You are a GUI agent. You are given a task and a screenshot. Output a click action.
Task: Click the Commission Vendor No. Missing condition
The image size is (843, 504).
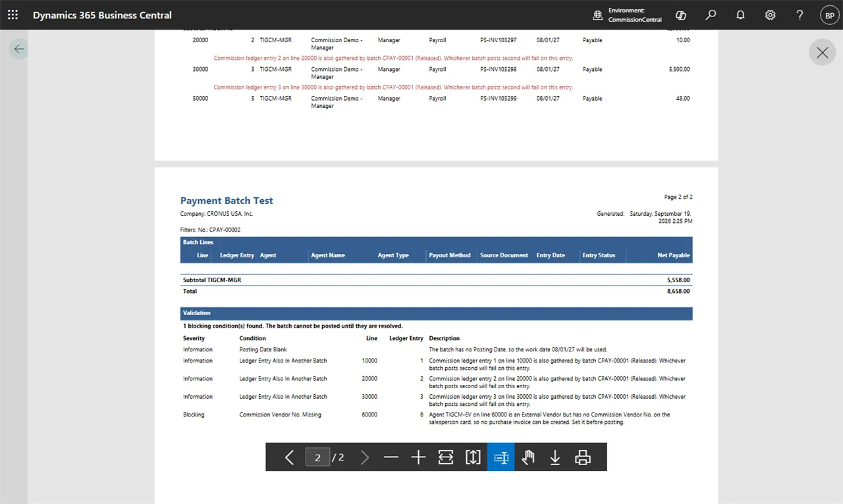tap(280, 415)
